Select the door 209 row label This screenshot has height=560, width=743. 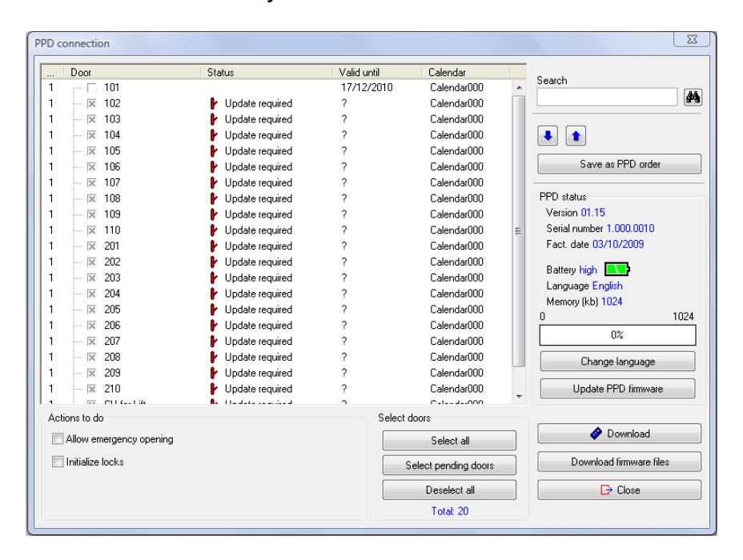pyautogui.click(x=112, y=373)
